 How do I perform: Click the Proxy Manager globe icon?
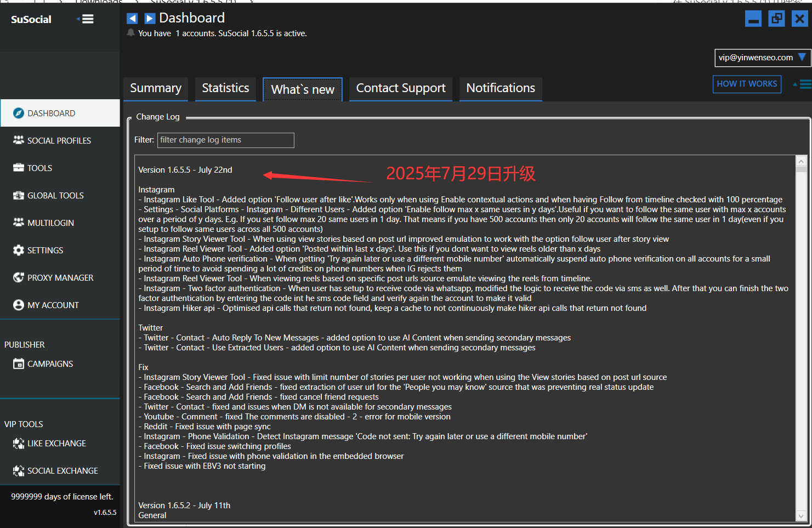pos(18,277)
